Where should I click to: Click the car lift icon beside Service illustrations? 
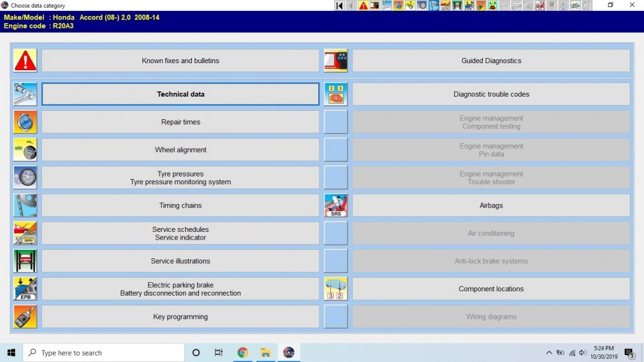click(25, 261)
